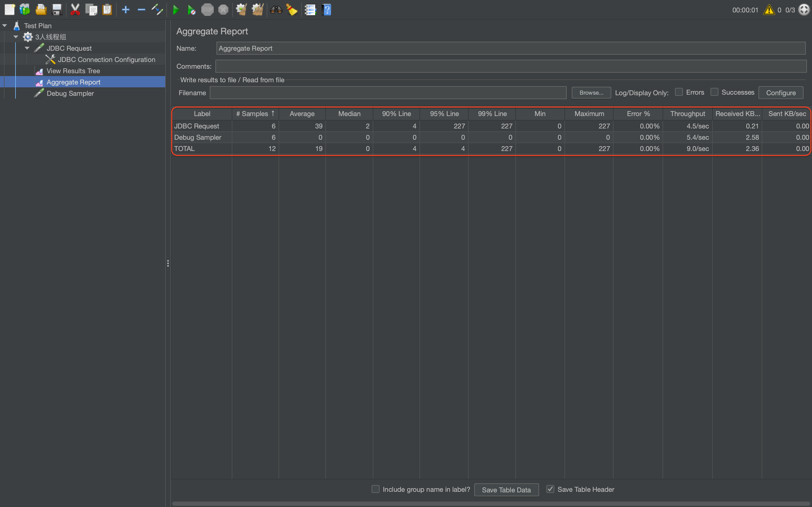
Task: Collapse the Test Plan tree node
Action: coord(5,25)
